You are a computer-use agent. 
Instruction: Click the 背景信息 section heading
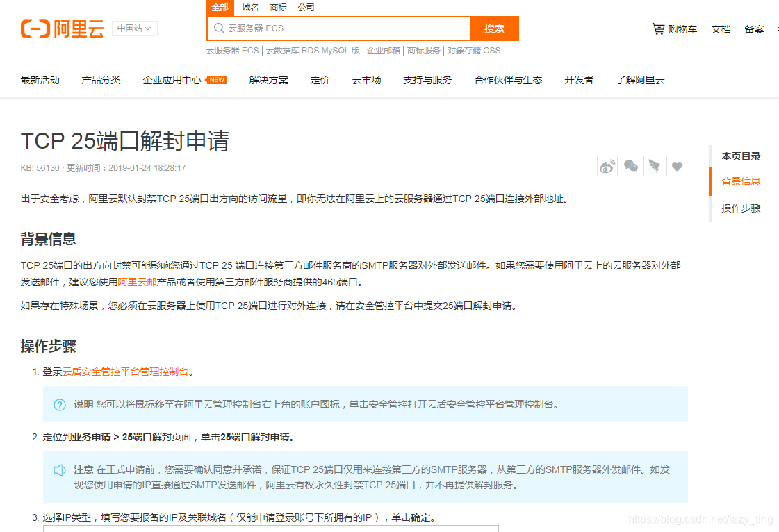48,239
